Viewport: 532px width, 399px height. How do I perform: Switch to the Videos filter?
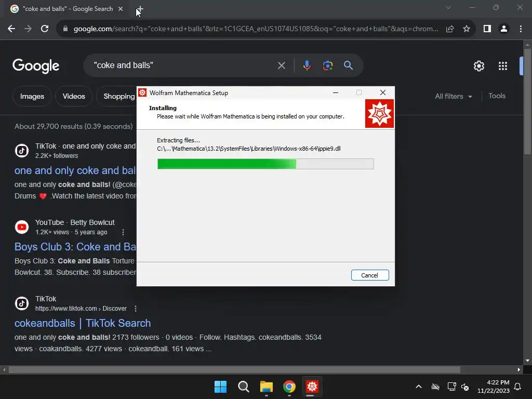(x=74, y=96)
